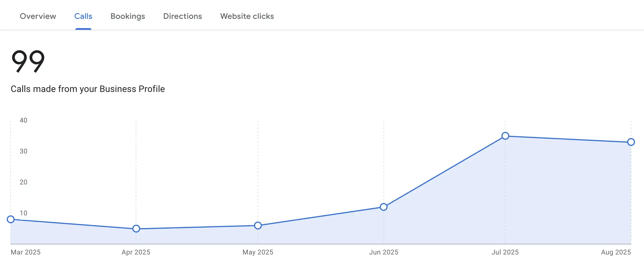The image size is (644, 266).
Task: Switch to the Directions tab
Action: (x=182, y=16)
